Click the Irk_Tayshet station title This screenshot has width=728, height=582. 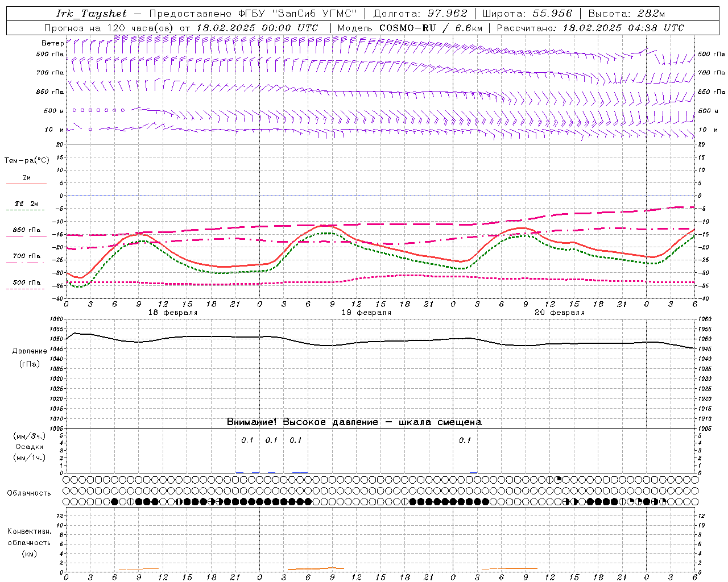92,14
